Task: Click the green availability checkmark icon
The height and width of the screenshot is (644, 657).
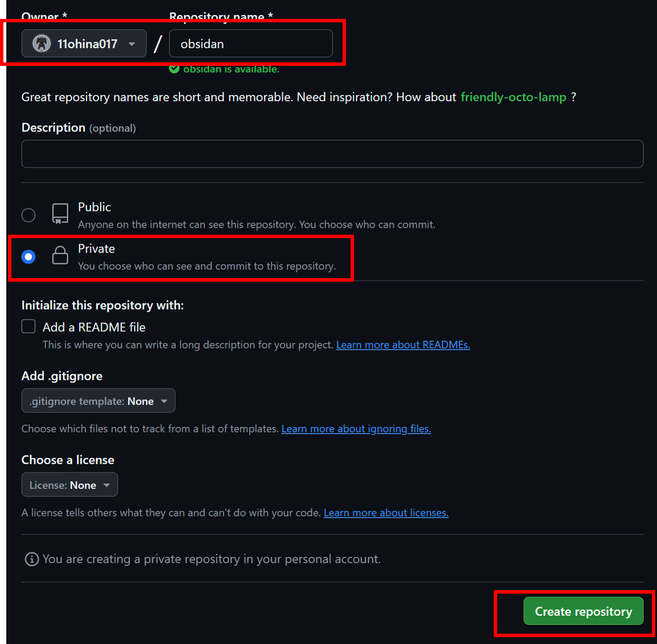Action: pos(174,69)
